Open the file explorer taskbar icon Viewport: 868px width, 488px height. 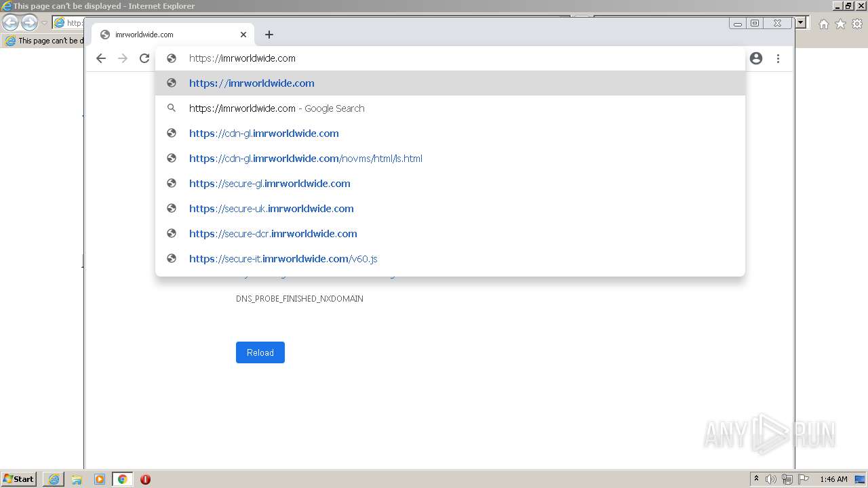(77, 479)
